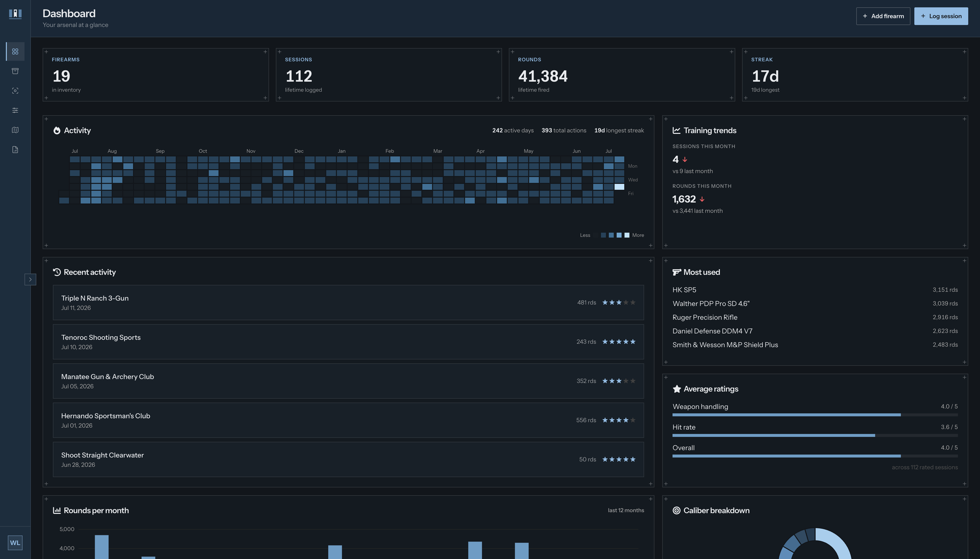
Task: Click the Rounds stat card showing 41,384
Action: pyautogui.click(x=622, y=75)
